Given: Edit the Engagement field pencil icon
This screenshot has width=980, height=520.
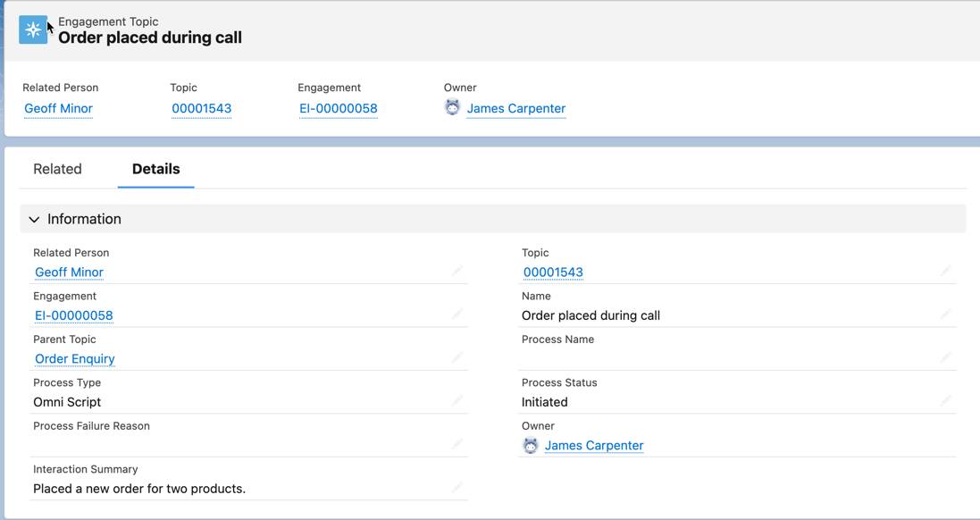Looking at the screenshot, I should click(456, 314).
